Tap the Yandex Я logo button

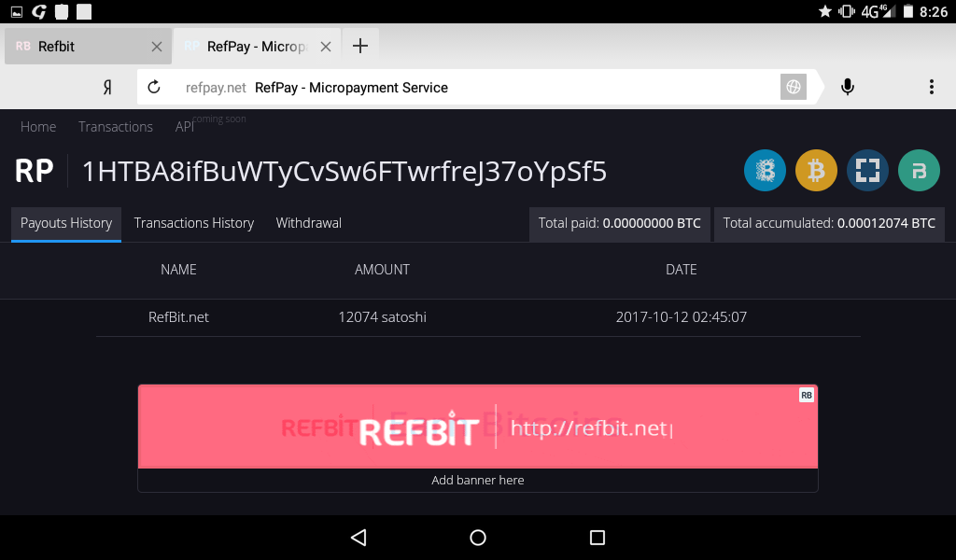(x=107, y=88)
